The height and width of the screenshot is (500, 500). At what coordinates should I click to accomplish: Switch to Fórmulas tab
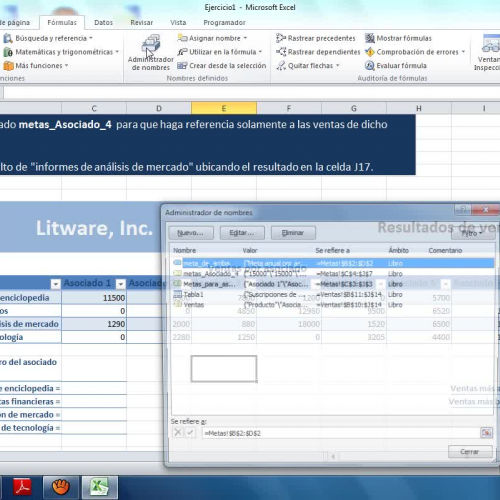(62, 23)
